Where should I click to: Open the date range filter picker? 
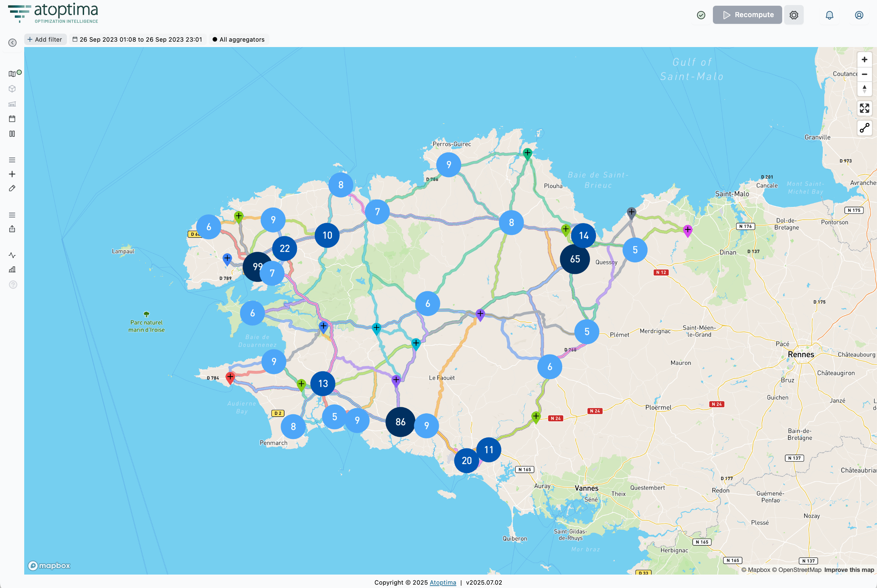pos(137,39)
